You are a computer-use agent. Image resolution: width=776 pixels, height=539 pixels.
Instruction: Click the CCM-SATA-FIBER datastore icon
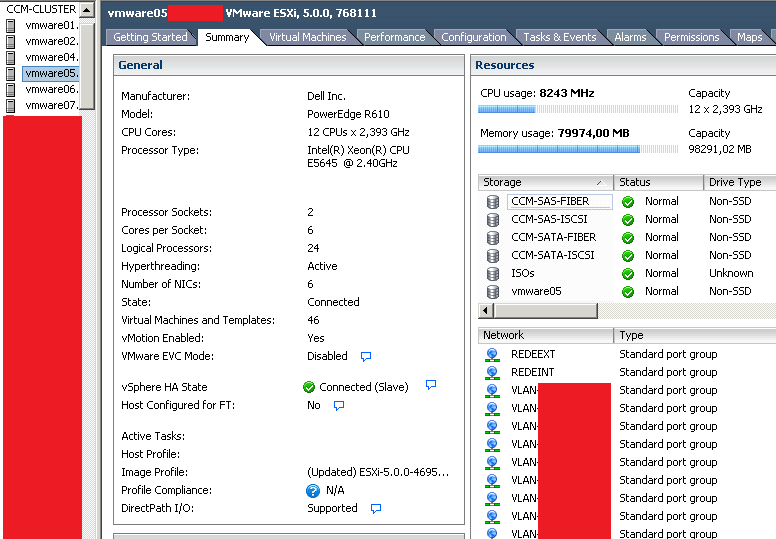point(492,238)
